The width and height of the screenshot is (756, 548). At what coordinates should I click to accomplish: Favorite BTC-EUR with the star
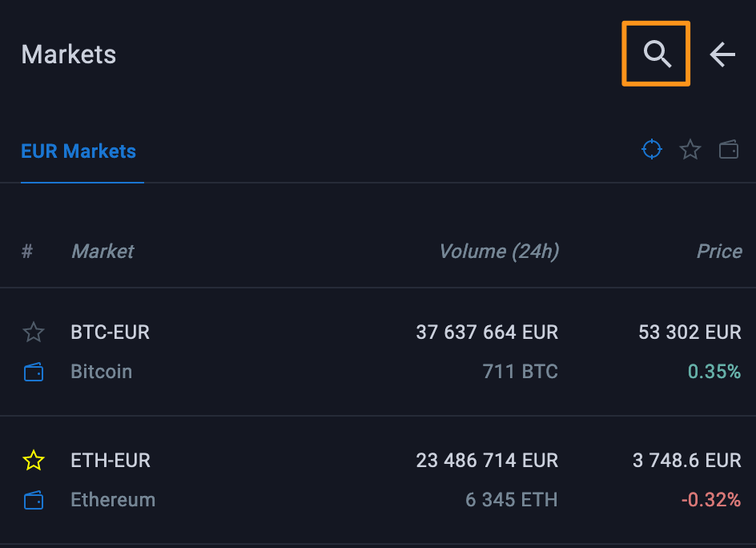(x=34, y=332)
